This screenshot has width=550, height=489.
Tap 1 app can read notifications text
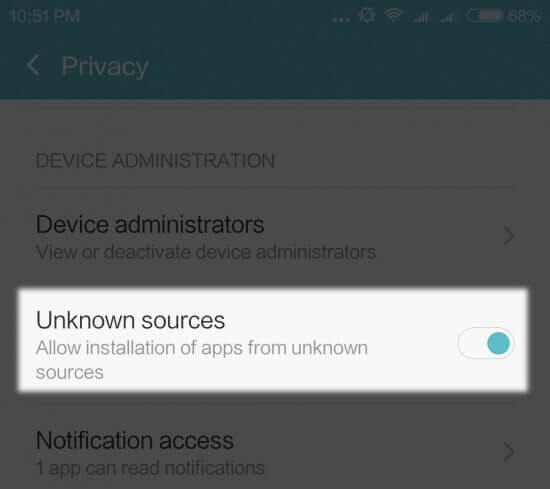[x=150, y=468]
